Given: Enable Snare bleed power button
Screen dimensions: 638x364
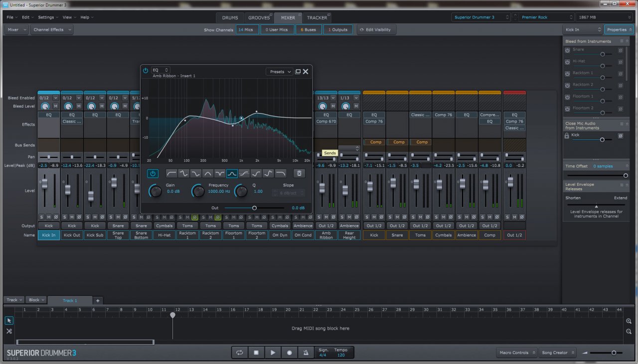Looking at the screenshot, I should [x=567, y=50].
